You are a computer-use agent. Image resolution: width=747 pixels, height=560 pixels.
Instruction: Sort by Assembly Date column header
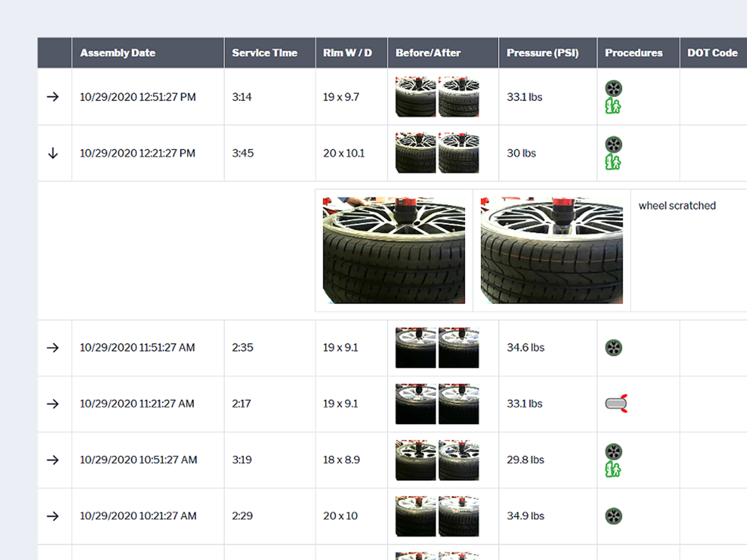(x=148, y=53)
